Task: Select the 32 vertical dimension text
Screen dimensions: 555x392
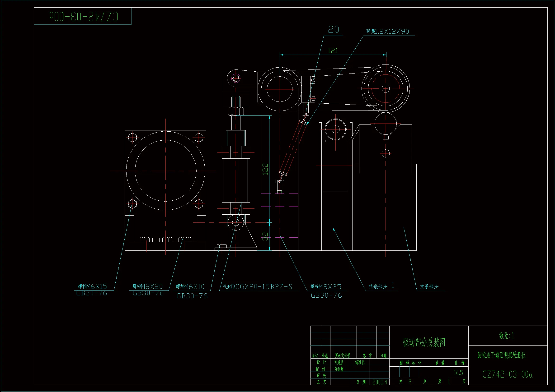Action: point(265,236)
